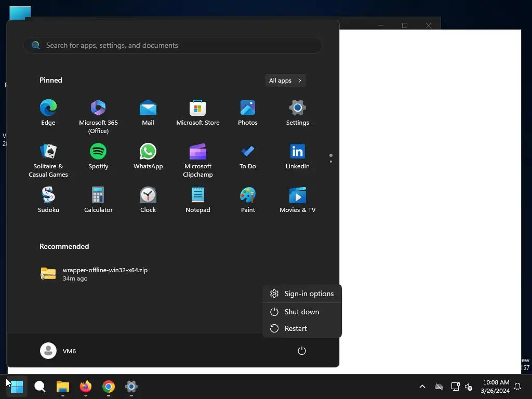The image size is (532, 399).
Task: Open WhatsApp
Action: tap(148, 156)
